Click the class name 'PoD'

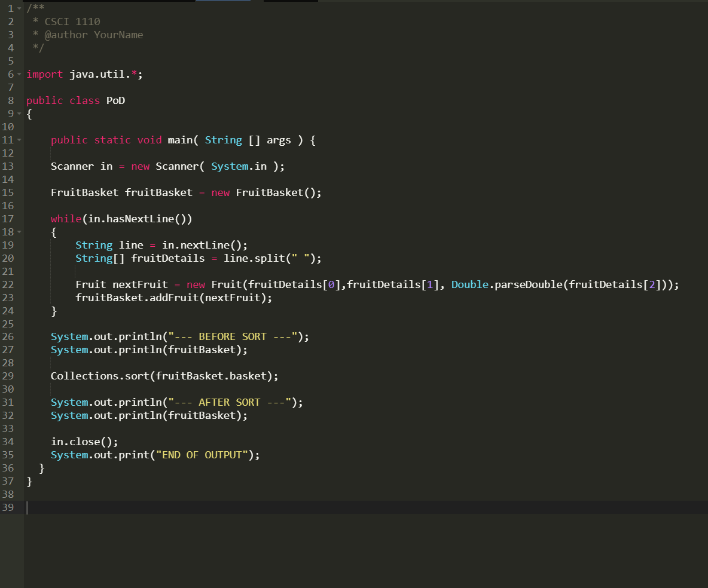(115, 100)
